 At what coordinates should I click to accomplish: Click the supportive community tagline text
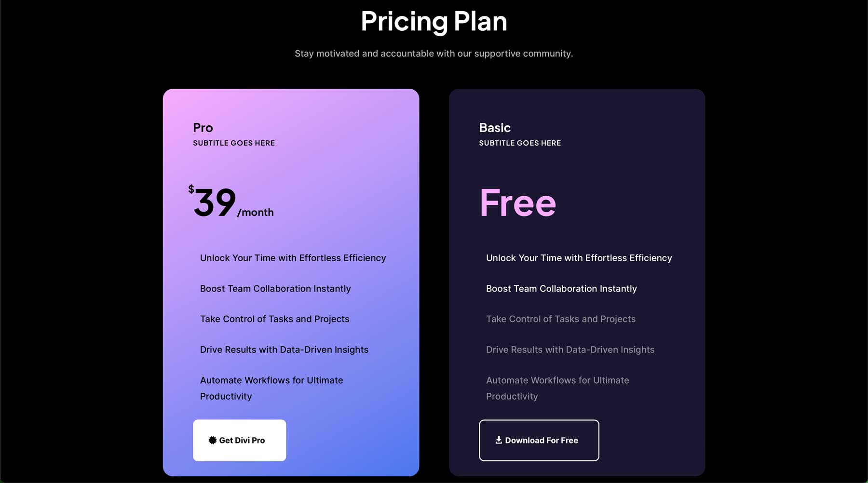pyautogui.click(x=434, y=54)
